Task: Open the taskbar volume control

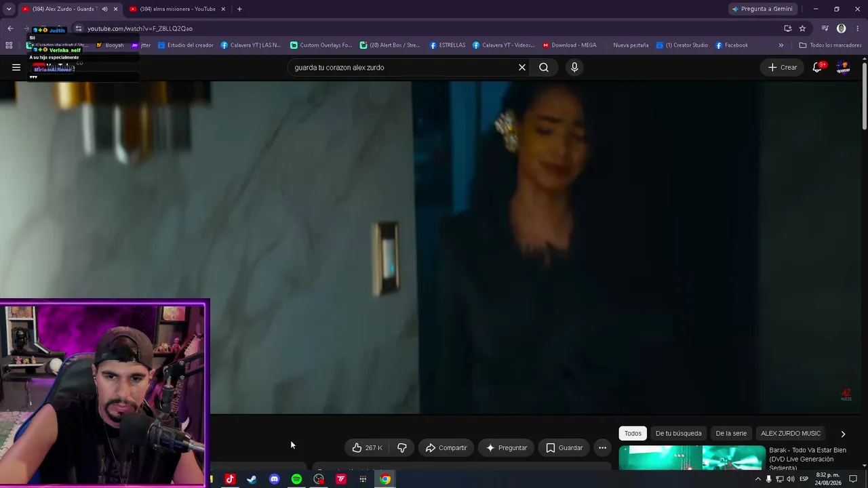Action: point(790,479)
